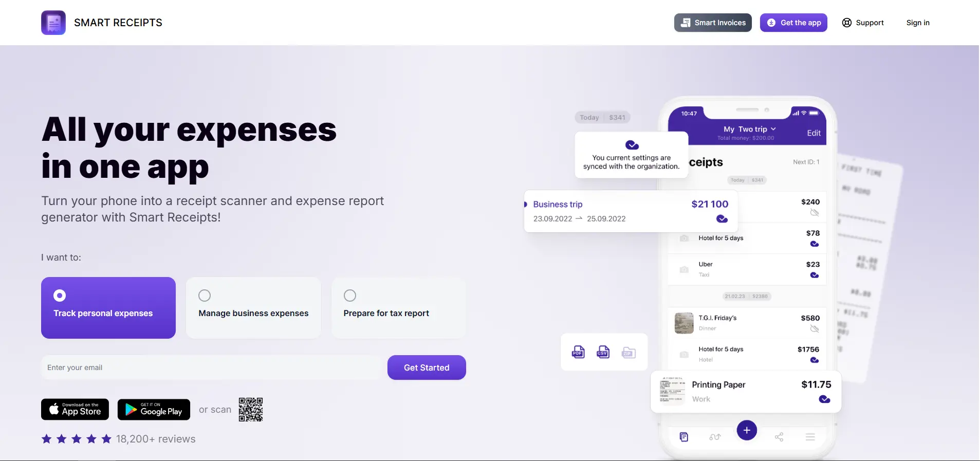Click the QR code image
Image resolution: width=980 pixels, height=461 pixels.
tap(251, 410)
